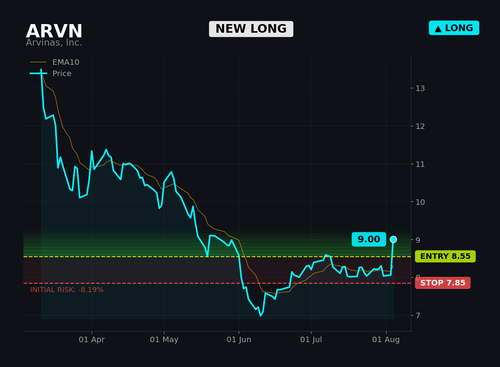Click the 01 Jul axis label
The height and width of the screenshot is (367, 500).
coord(311,340)
